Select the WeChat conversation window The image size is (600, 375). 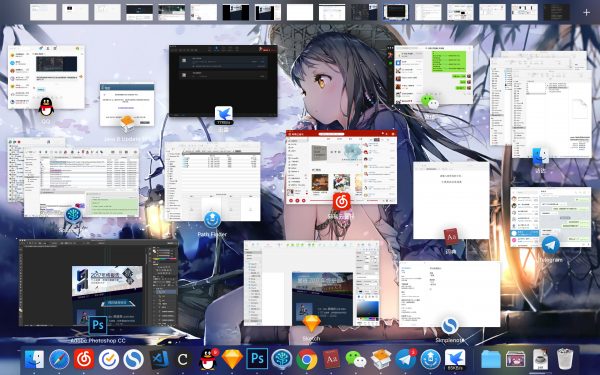click(x=434, y=75)
